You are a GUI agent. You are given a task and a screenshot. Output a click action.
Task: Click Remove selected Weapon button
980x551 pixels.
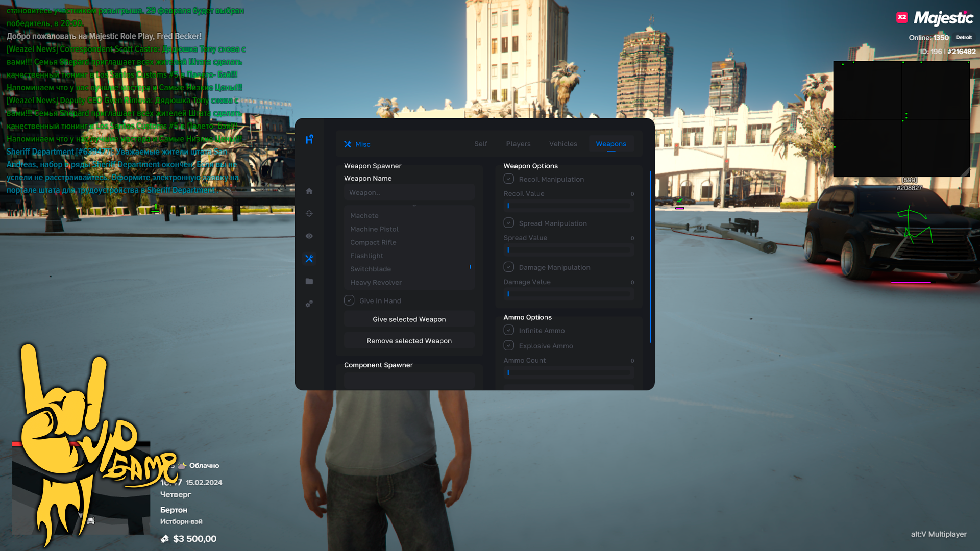[409, 340]
